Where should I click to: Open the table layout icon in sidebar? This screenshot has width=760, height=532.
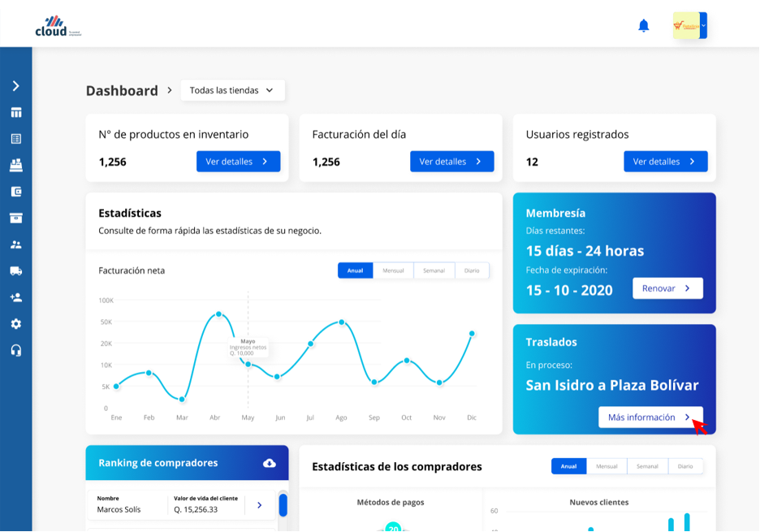(16, 113)
